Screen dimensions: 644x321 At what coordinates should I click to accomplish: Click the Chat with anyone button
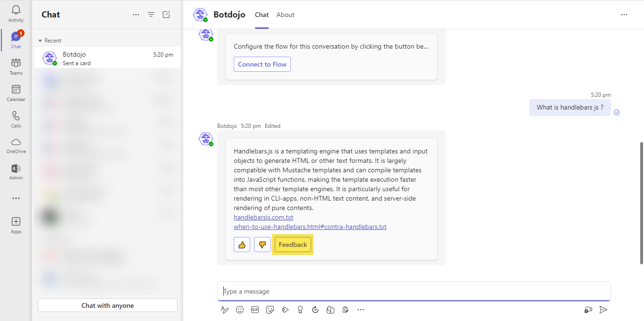[108, 305]
